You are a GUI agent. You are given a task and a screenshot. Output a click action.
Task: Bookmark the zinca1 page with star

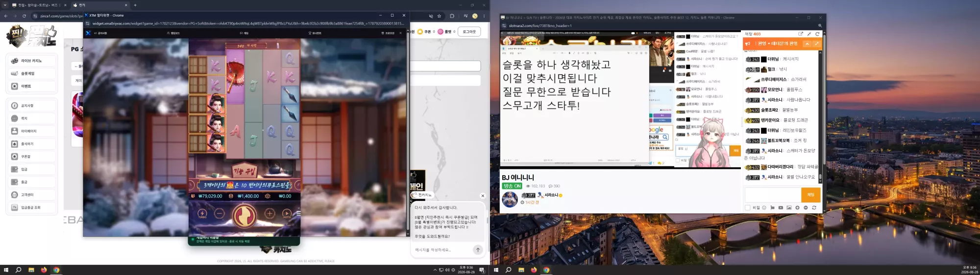(439, 16)
